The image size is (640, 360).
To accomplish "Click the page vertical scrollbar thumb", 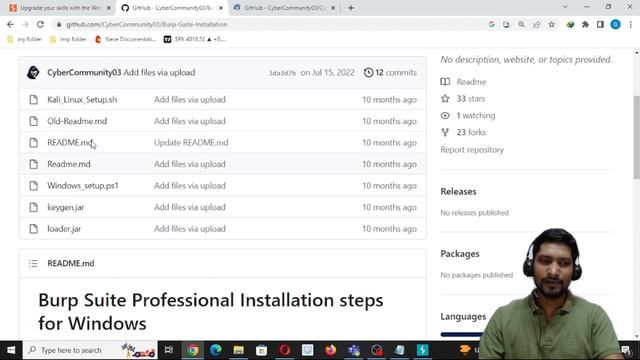I will (637, 137).
